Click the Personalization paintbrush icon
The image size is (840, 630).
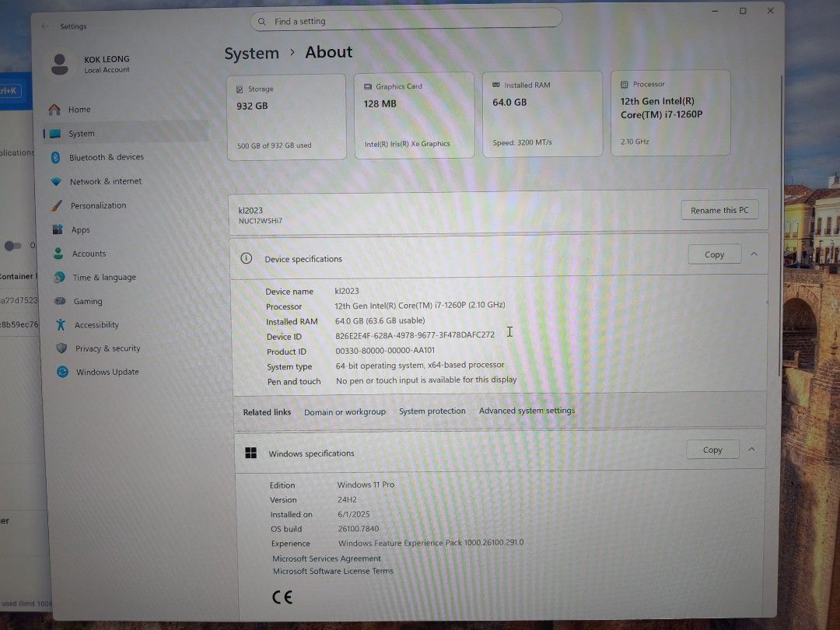tap(56, 205)
